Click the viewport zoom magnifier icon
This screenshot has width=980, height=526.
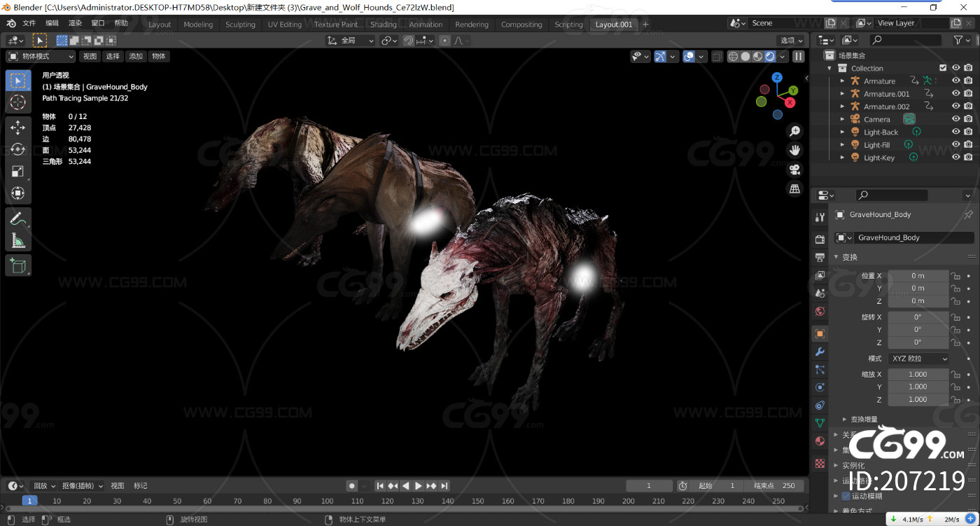794,131
